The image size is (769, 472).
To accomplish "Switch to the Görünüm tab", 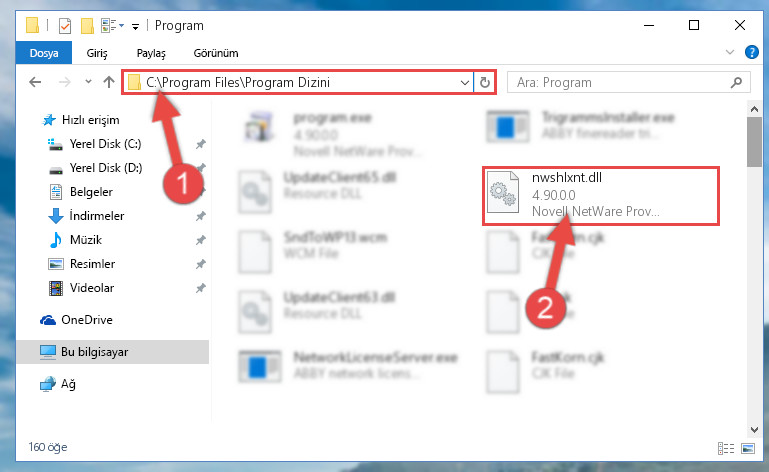I will point(216,53).
